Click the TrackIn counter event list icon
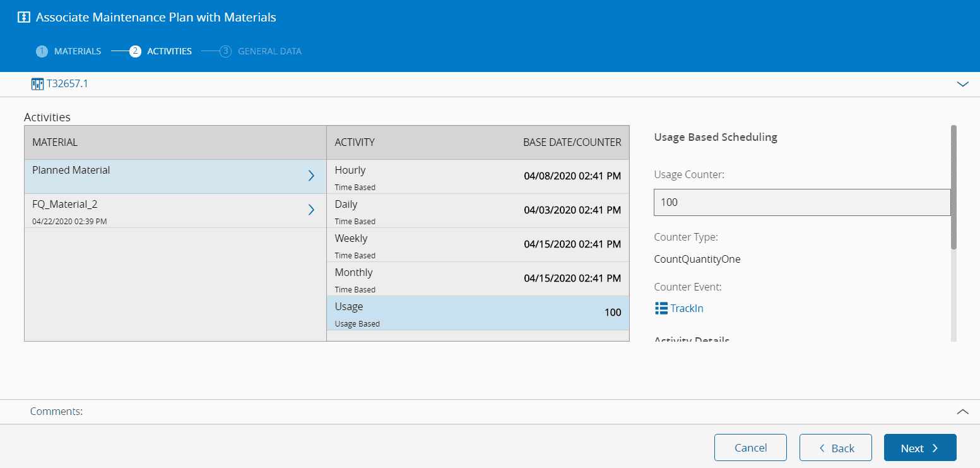980x468 pixels. [x=661, y=308]
